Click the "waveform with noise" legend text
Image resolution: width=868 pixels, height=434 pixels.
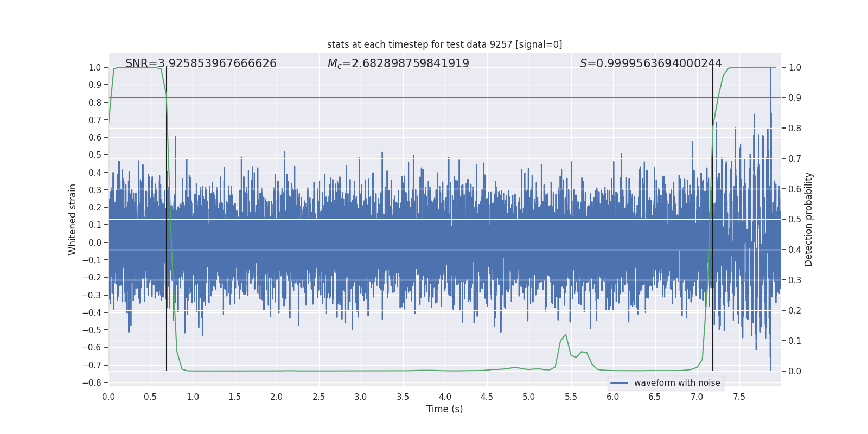coord(677,383)
